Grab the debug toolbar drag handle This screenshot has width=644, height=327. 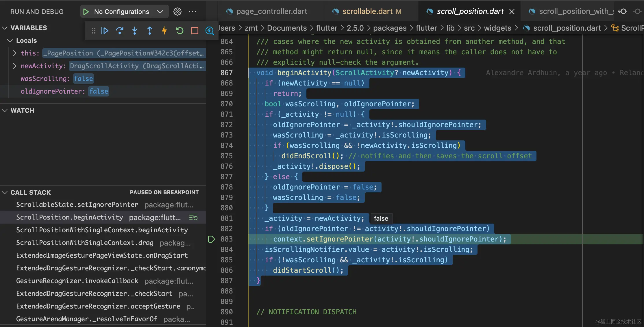point(93,31)
